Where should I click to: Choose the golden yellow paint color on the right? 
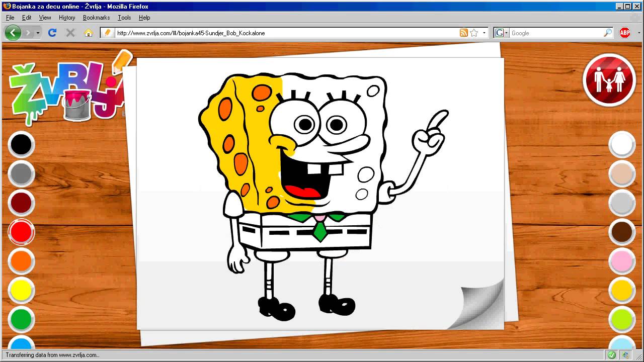[622, 291]
